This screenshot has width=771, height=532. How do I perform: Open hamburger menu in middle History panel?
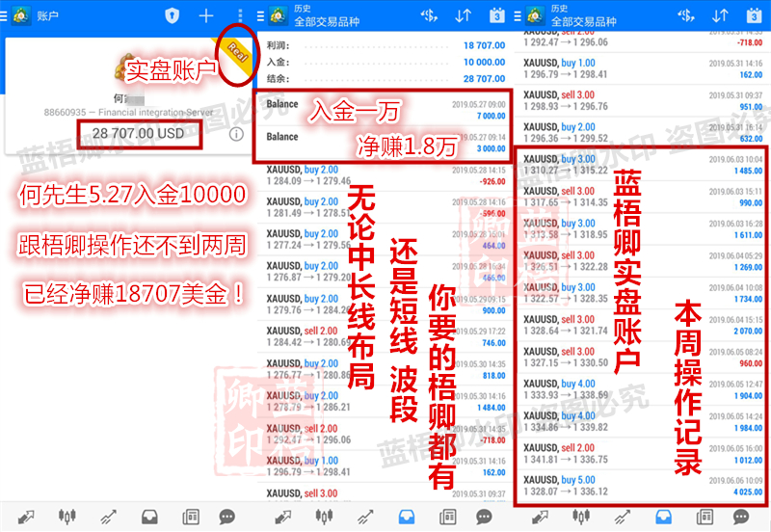click(260, 16)
